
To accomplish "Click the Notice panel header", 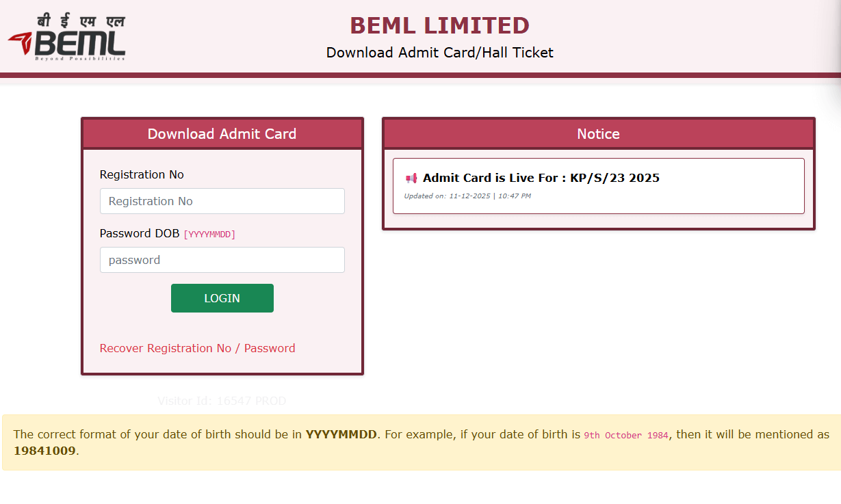I will tap(597, 133).
